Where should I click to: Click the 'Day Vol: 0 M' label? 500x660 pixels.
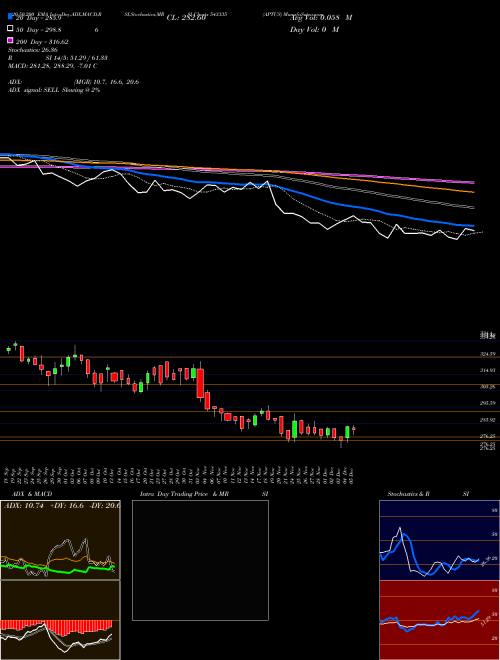click(314, 30)
